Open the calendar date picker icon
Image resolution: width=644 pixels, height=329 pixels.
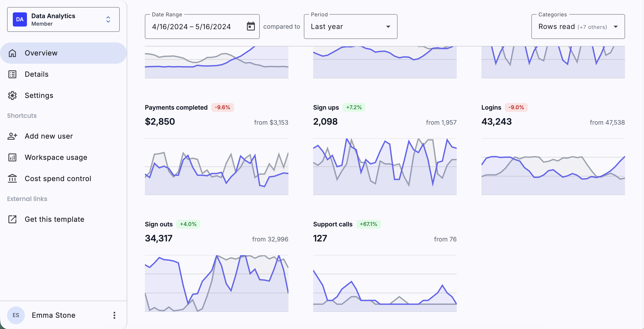(251, 26)
